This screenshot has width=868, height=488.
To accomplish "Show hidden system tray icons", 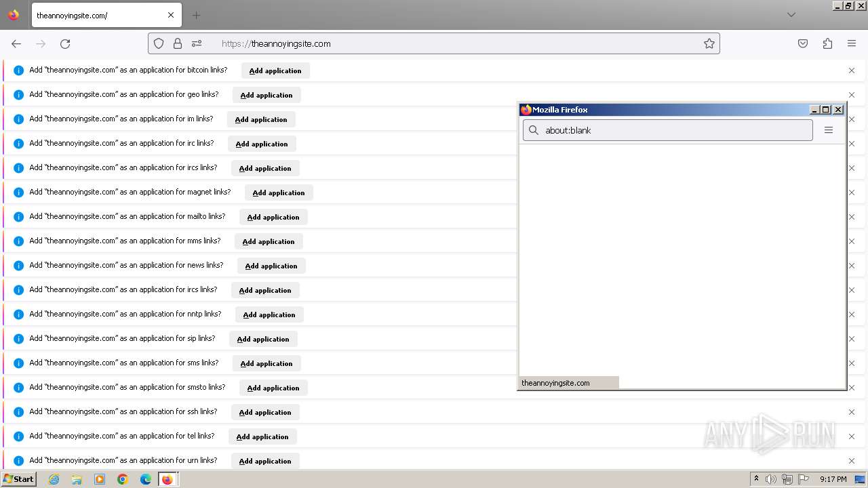I will click(756, 479).
